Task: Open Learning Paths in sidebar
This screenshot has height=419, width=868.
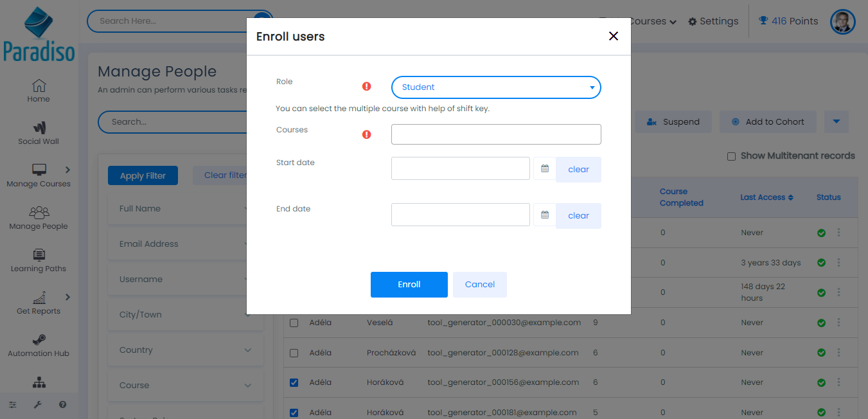Action: (39, 260)
